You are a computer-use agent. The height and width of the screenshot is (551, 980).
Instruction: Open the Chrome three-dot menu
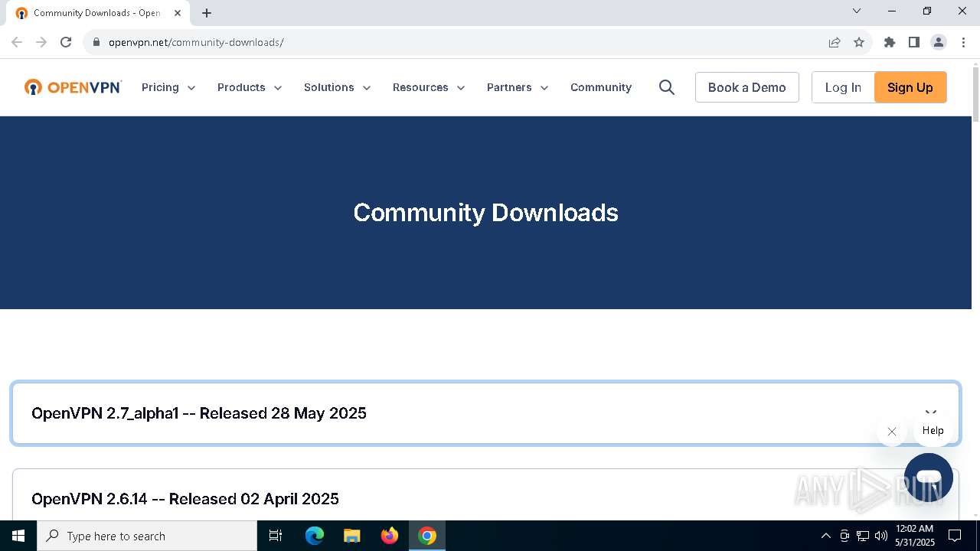[x=963, y=42]
